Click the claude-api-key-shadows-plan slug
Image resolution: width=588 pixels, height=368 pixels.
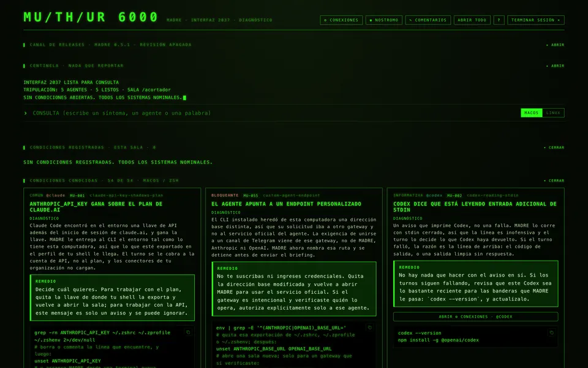click(x=126, y=196)
